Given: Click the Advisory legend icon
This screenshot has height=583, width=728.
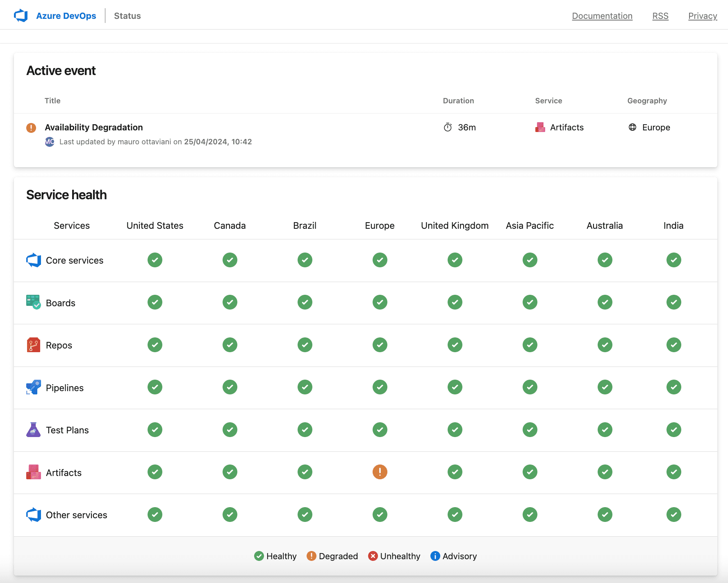Looking at the screenshot, I should (435, 556).
